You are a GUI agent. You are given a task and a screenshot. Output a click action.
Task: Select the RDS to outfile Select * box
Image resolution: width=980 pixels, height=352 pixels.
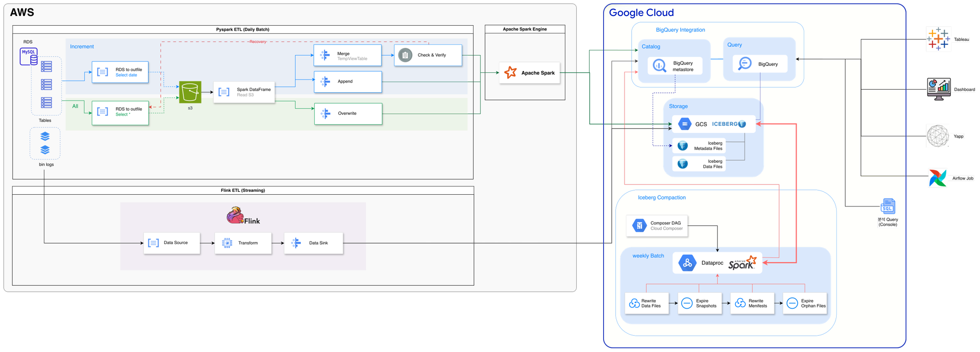pyautogui.click(x=120, y=113)
